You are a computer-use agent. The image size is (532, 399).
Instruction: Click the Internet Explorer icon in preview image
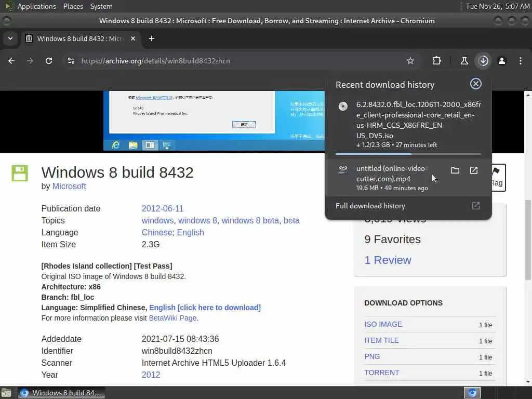tap(116, 145)
